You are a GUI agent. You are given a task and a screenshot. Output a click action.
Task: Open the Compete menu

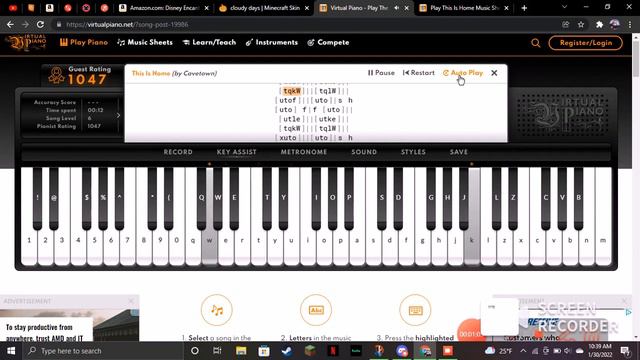coord(328,42)
